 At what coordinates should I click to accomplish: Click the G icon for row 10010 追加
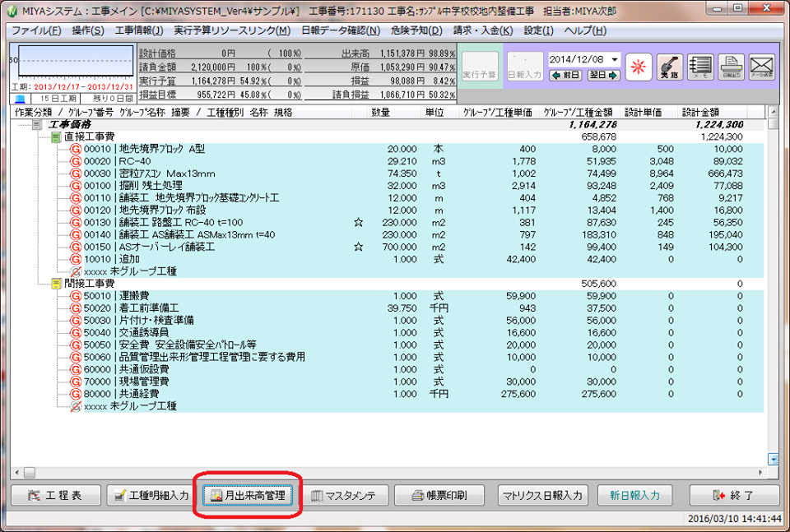point(76,259)
